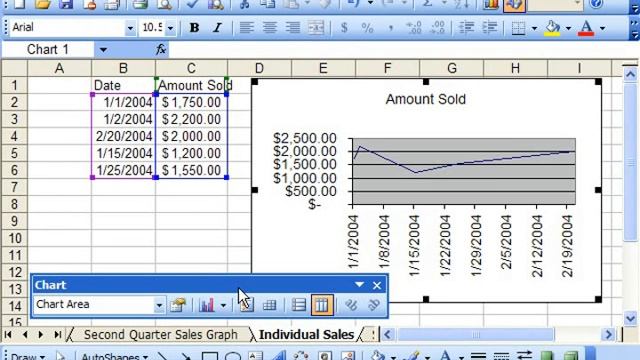Open the Draw menu
The image size is (640, 360).
28,356
